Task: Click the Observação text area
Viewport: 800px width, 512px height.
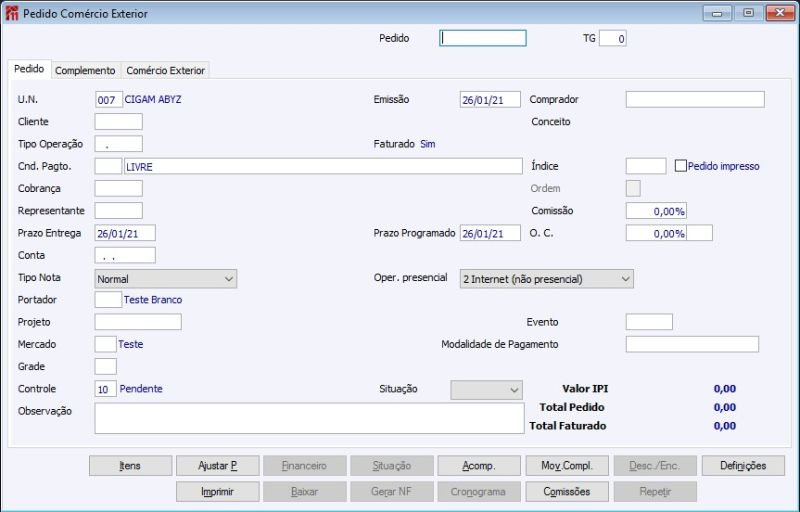Action: point(309,418)
